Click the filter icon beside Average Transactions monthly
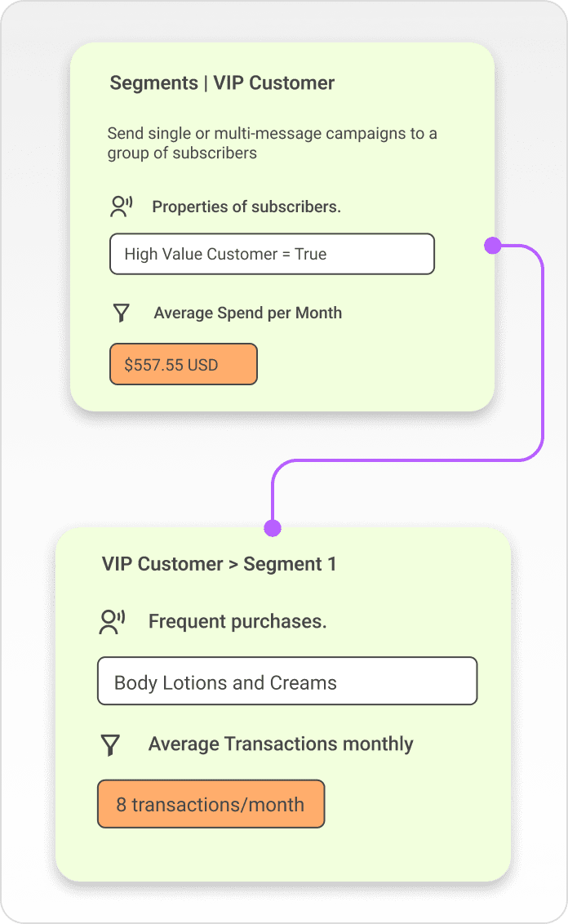The image size is (568, 924). [110, 744]
